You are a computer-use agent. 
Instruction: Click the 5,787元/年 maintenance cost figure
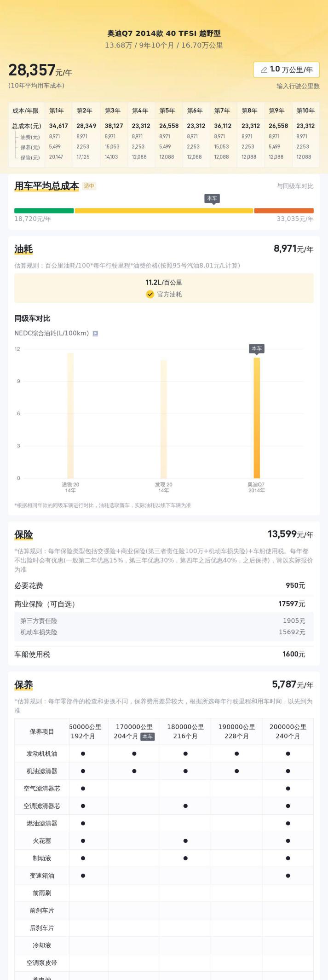tap(293, 684)
